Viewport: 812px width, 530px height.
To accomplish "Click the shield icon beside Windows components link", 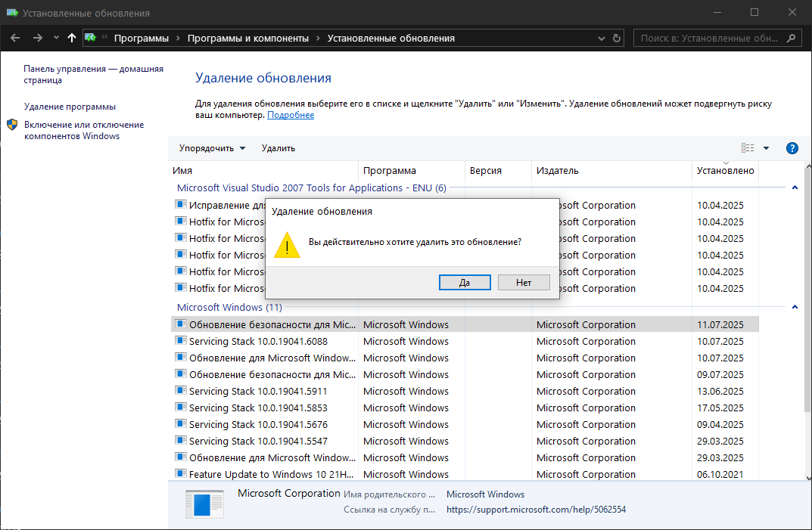I will pyautogui.click(x=12, y=125).
